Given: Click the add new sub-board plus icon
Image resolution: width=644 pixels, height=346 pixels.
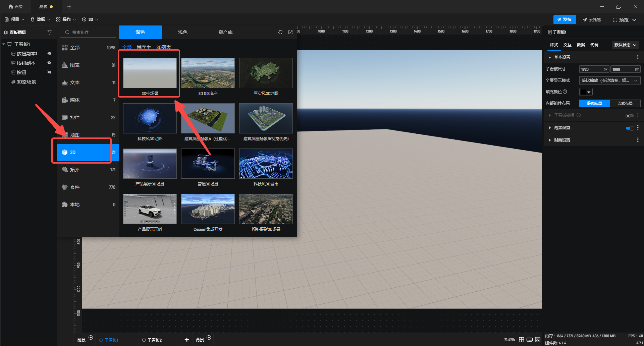Looking at the screenshot, I should click(187, 340).
